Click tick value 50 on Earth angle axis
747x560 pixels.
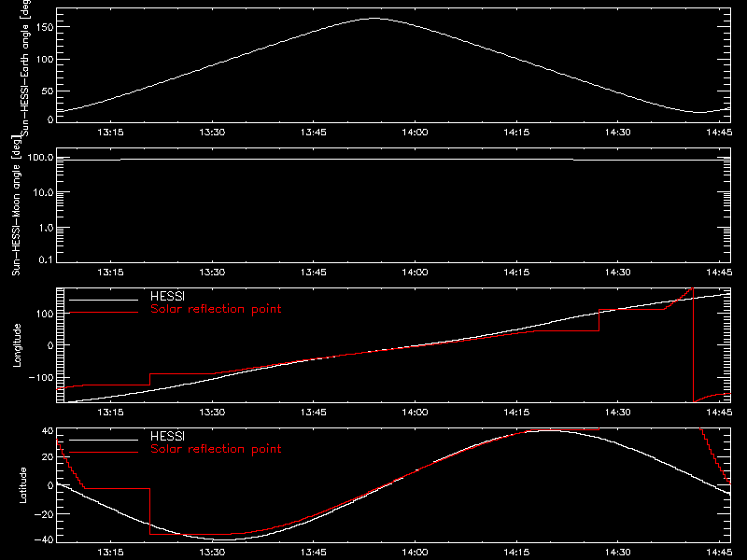[x=48, y=91]
